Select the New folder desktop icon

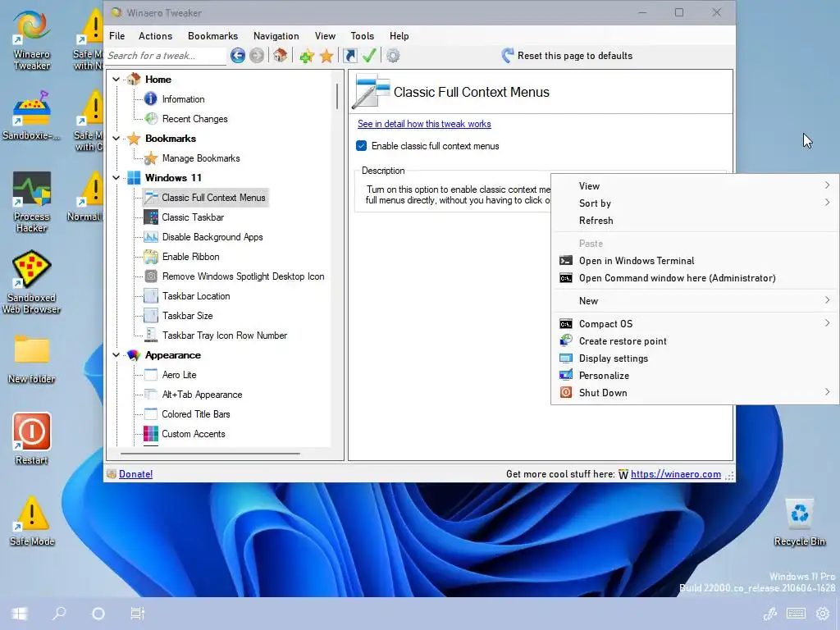[x=32, y=358]
